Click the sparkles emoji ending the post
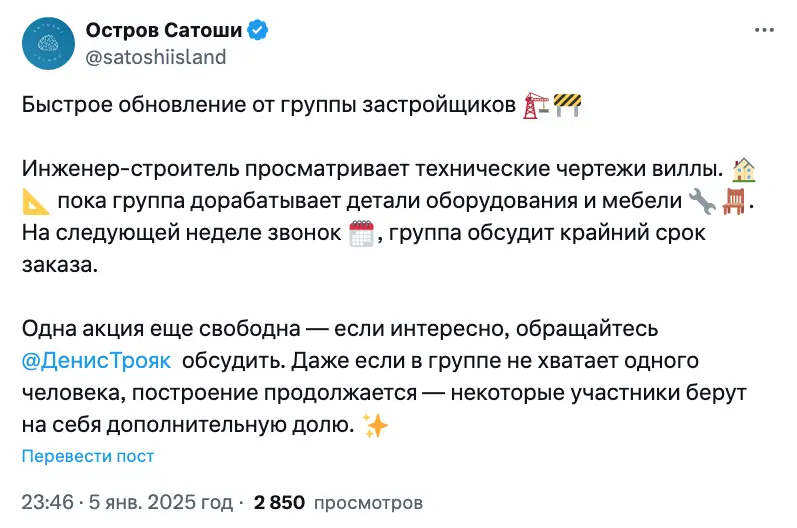Screen dimensions: 797x528 [376, 425]
